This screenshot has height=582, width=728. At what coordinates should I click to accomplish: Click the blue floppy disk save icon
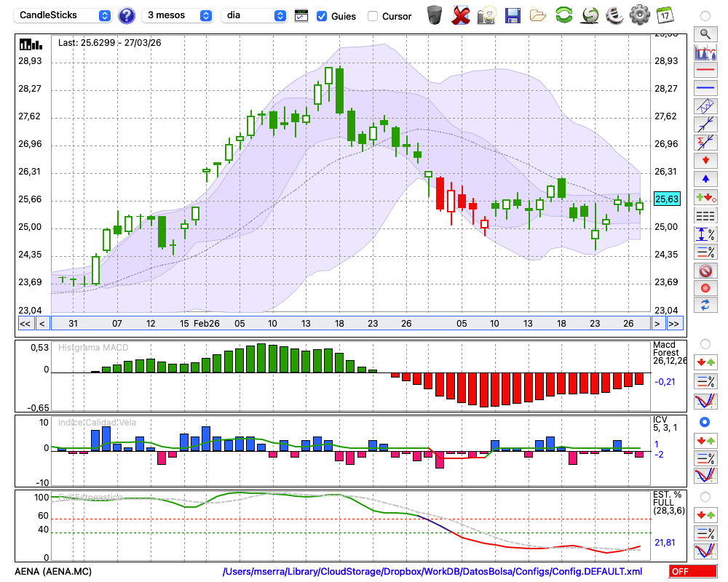point(513,15)
